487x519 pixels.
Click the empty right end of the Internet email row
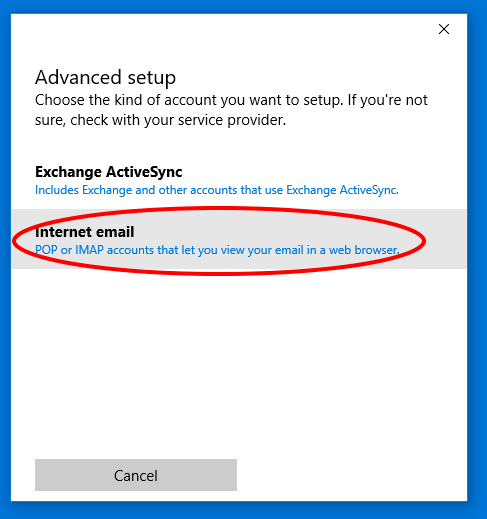[446, 239]
